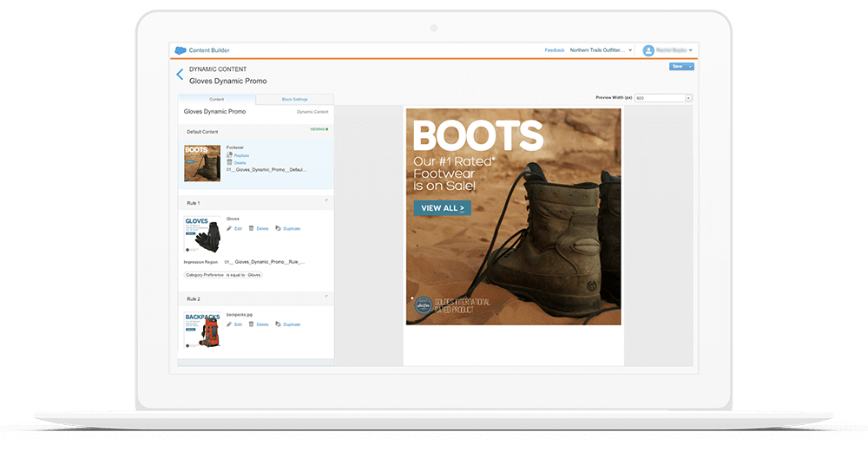Collapse the Rule 1 section

click(x=326, y=200)
